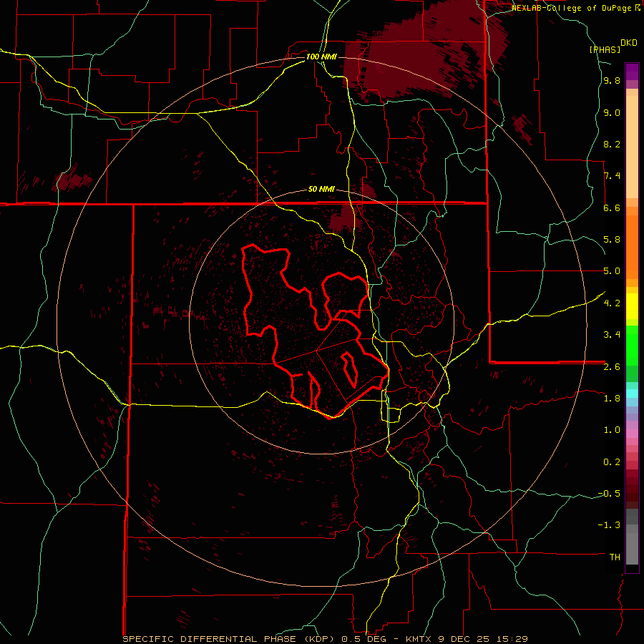The height and width of the screenshot is (644, 644).
Task: Select the 6.6 scale value
Action: (x=612, y=208)
